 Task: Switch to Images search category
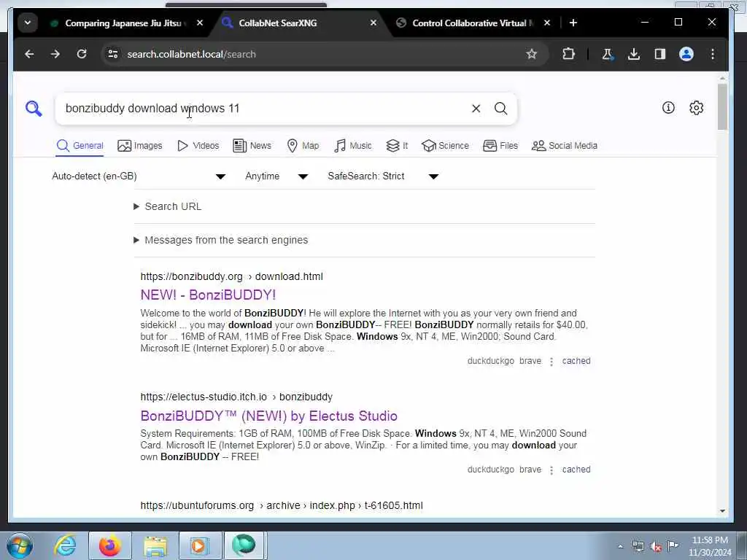click(139, 146)
